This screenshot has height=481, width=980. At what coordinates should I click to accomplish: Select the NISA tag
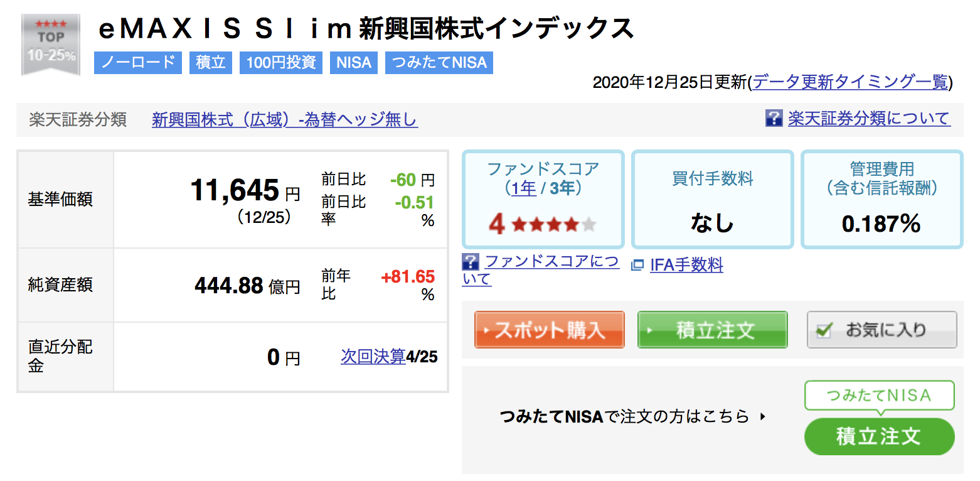click(354, 63)
